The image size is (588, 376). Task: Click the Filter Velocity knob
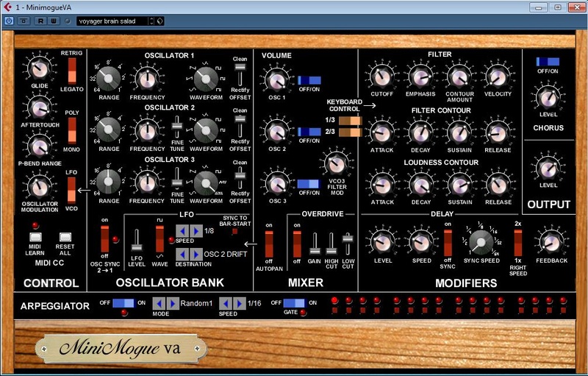click(498, 77)
